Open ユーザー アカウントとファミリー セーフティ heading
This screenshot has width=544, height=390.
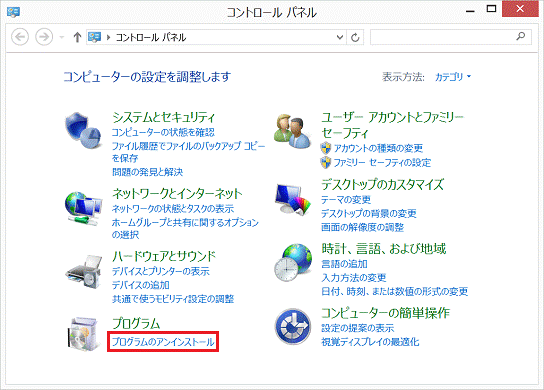pyautogui.click(x=392, y=125)
